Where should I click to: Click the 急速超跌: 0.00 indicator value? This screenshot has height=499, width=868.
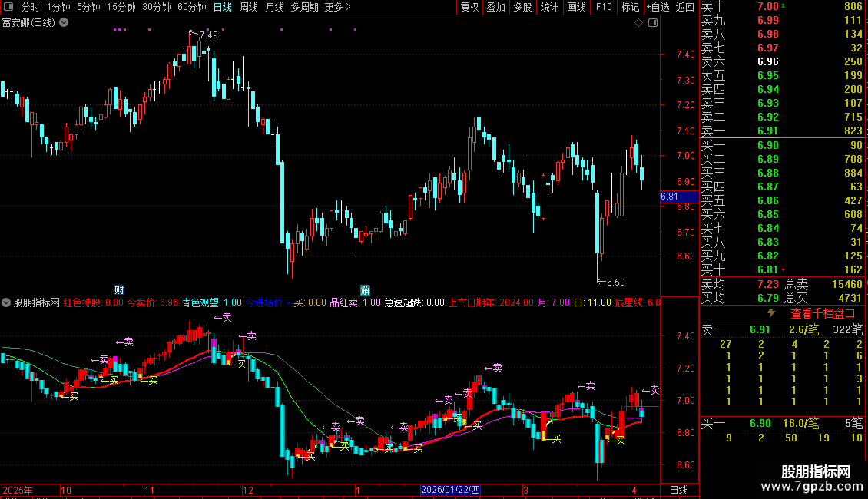415,302
